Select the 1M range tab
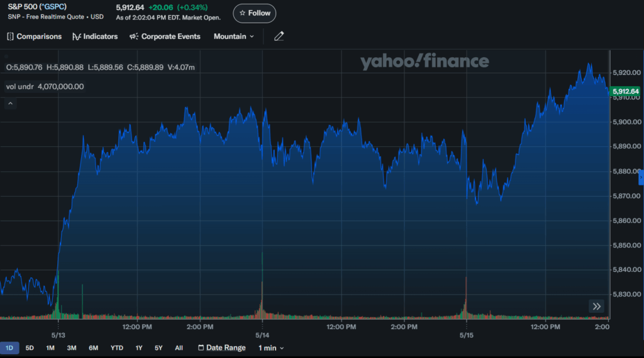 pyautogui.click(x=50, y=348)
